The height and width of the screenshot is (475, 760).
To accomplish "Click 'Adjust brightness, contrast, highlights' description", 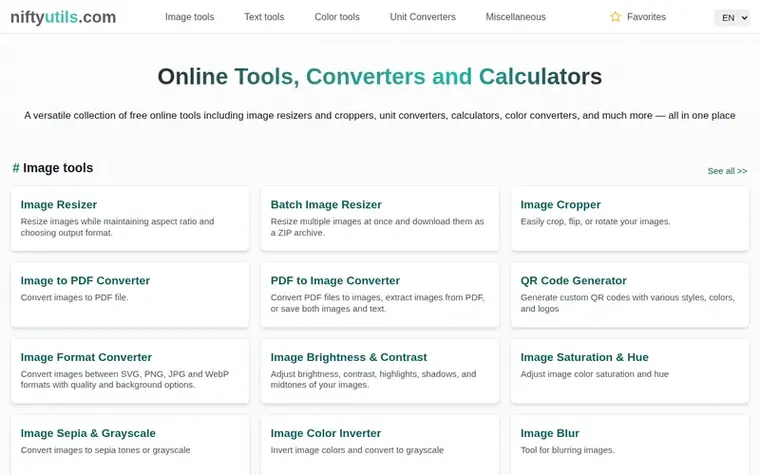I will click(373, 379).
